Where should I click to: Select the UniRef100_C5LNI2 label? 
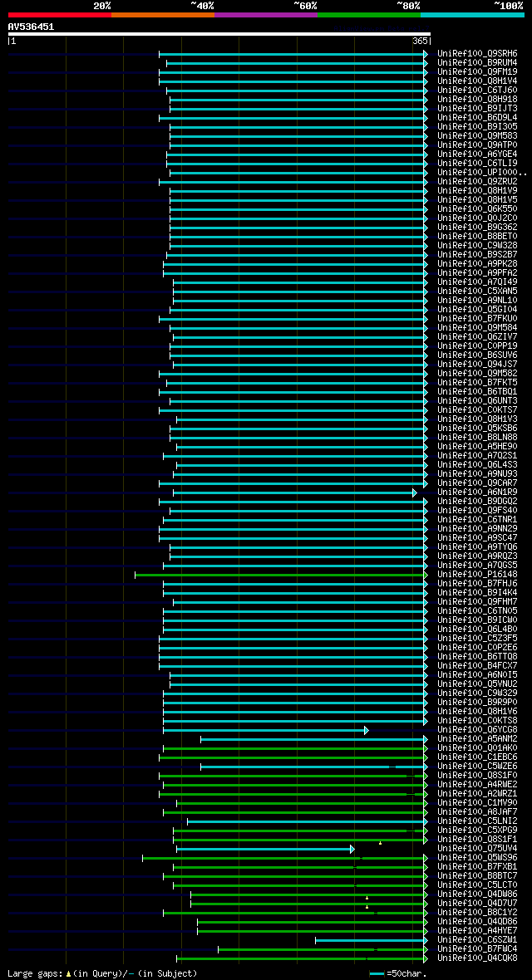477,821
